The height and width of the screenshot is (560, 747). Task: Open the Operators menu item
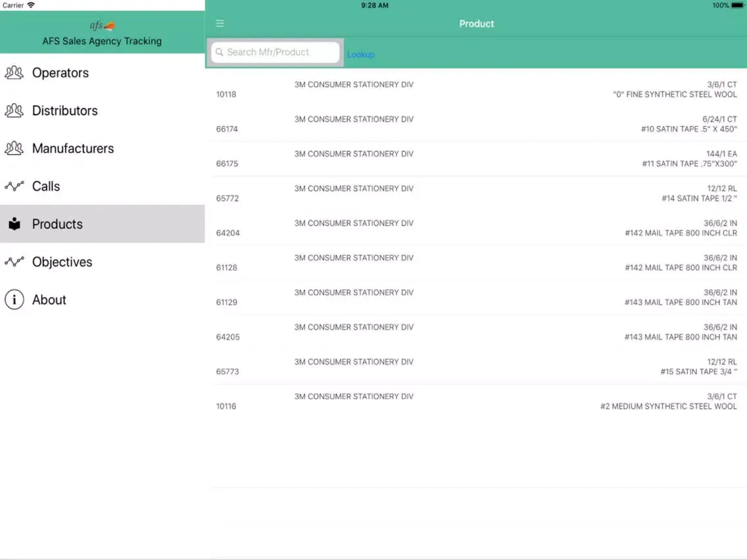[x=103, y=72]
